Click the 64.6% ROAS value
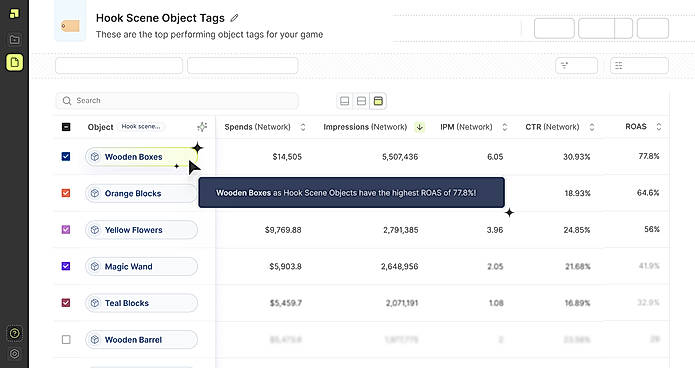695x368 pixels. coord(648,193)
